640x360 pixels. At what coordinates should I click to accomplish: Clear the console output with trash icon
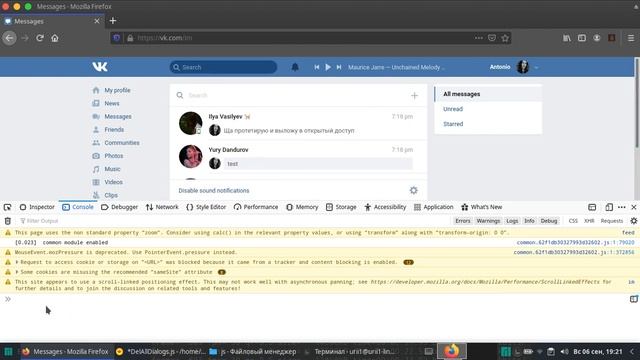coord(7,221)
